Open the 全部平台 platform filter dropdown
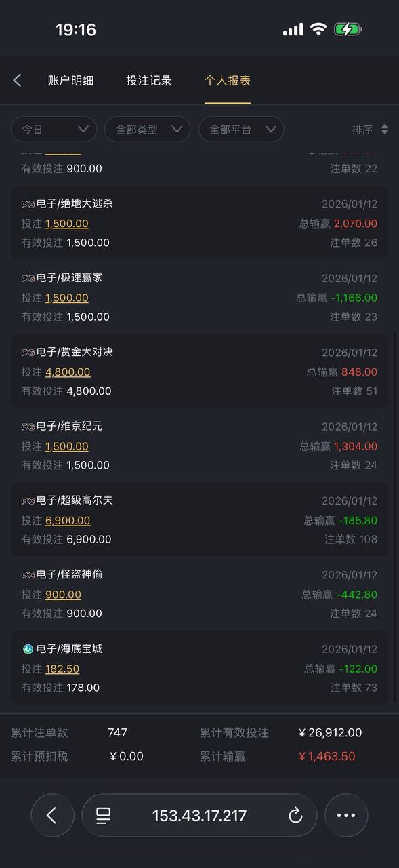Screen dimensions: 399x868 [241, 129]
